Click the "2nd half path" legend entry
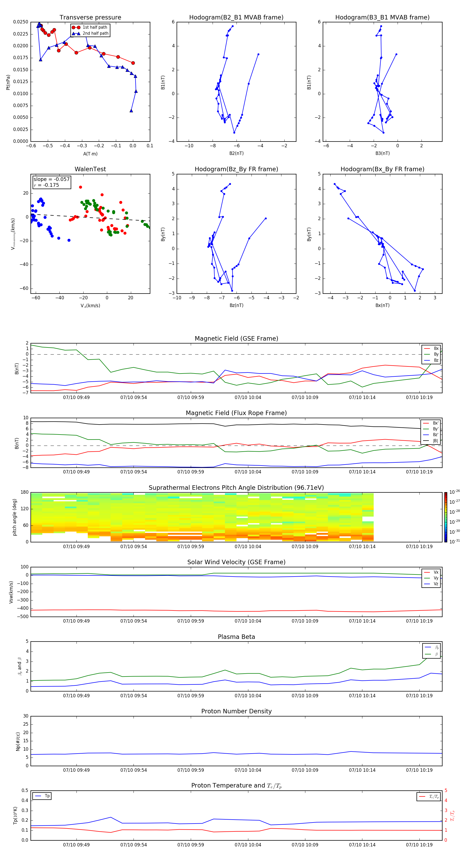The image size is (473, 868). (90, 33)
